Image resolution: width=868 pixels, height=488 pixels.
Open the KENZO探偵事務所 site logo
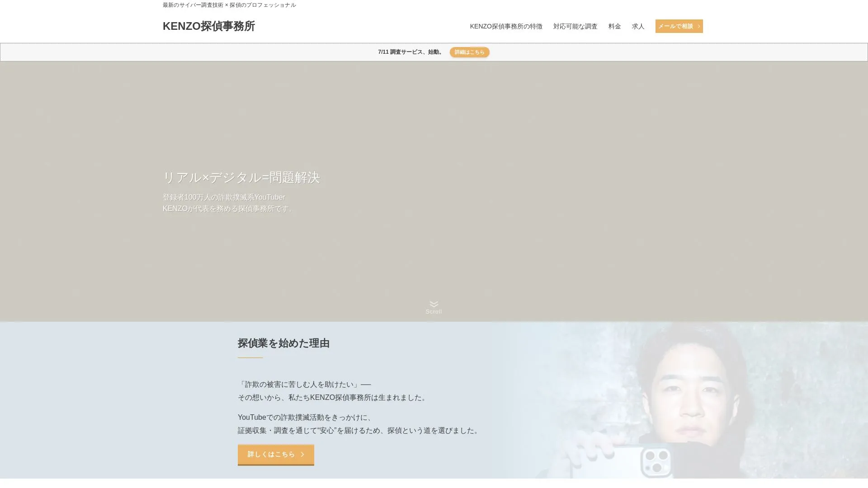[208, 26]
